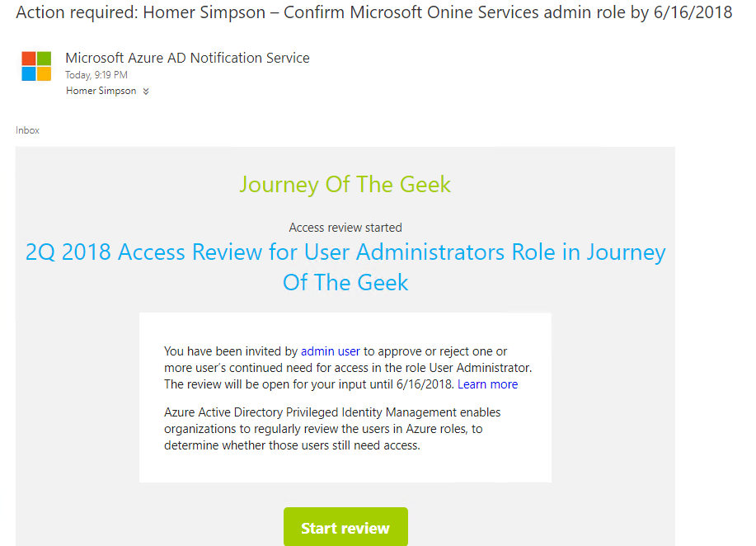Open the 'admin user' link
The width and height of the screenshot is (756, 546).
(x=330, y=351)
